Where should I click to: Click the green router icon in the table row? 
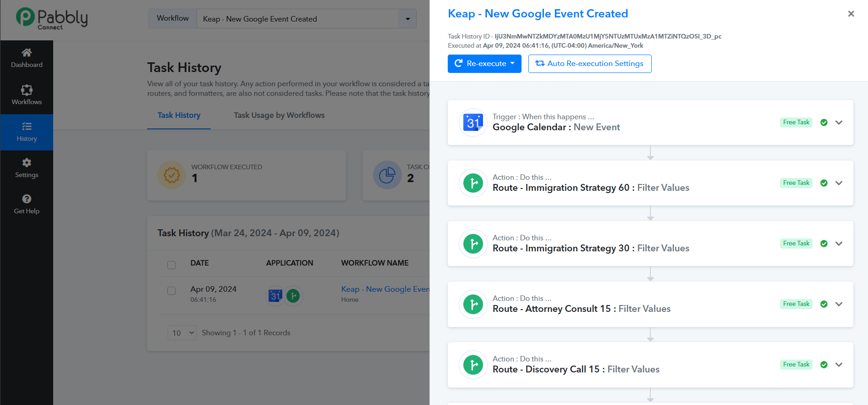[293, 296]
